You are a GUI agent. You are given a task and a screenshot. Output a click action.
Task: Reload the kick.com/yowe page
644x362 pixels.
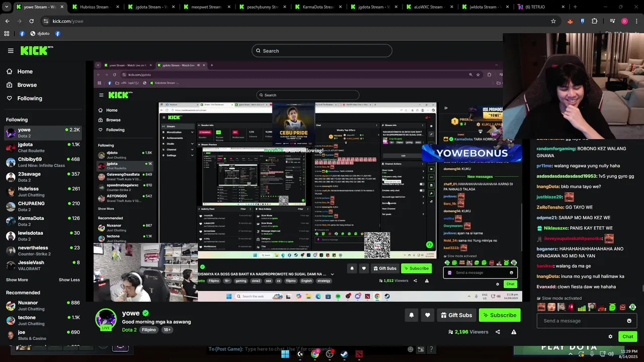31,21
